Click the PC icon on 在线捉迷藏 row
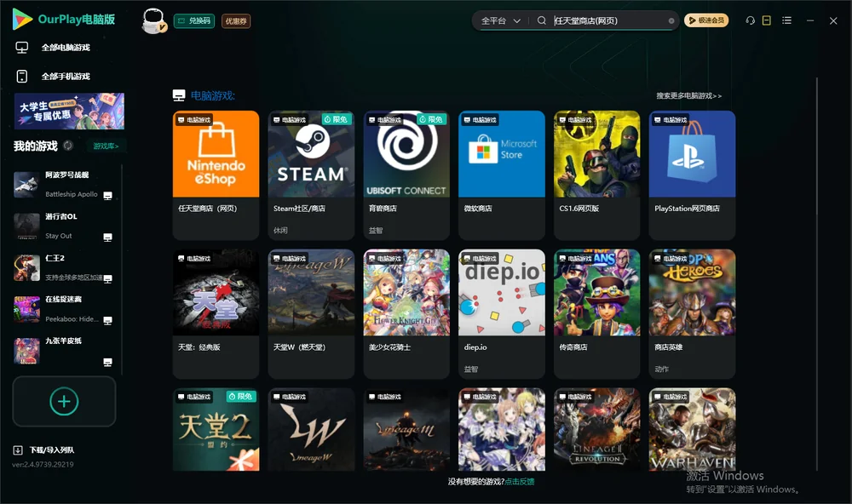 tap(107, 320)
